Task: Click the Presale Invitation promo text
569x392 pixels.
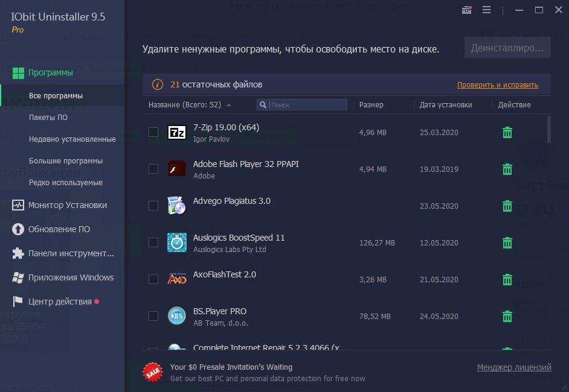Action: tap(231, 367)
